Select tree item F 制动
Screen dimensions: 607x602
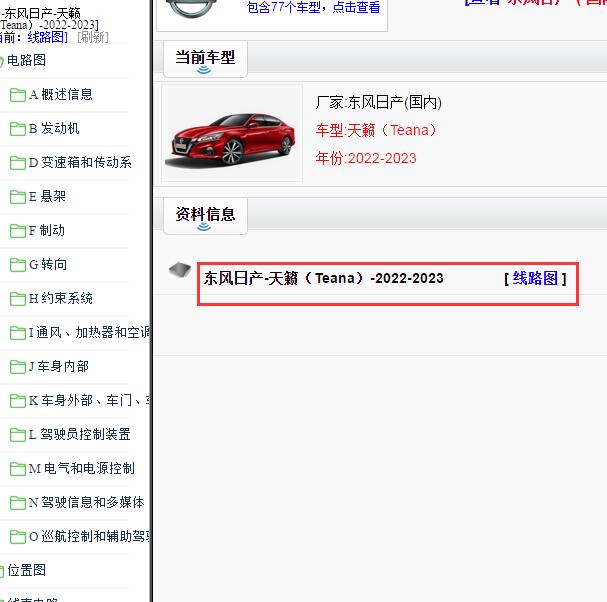click(47, 231)
